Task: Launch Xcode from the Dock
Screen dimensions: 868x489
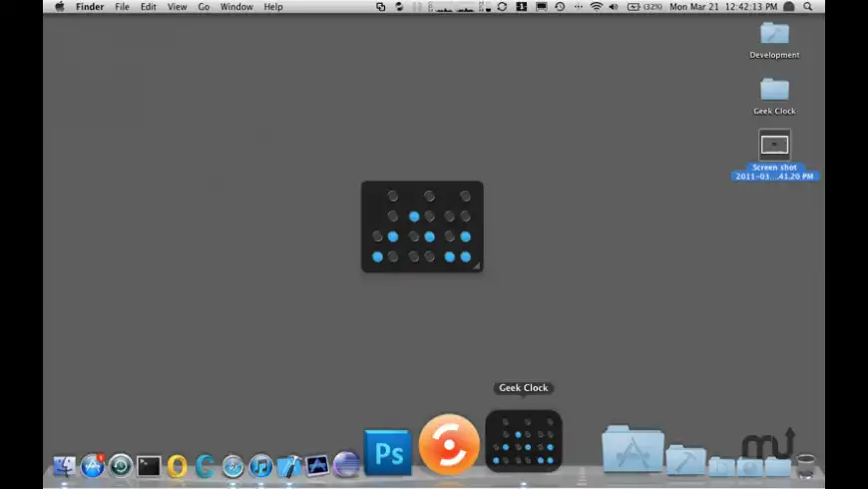Action: click(x=289, y=466)
